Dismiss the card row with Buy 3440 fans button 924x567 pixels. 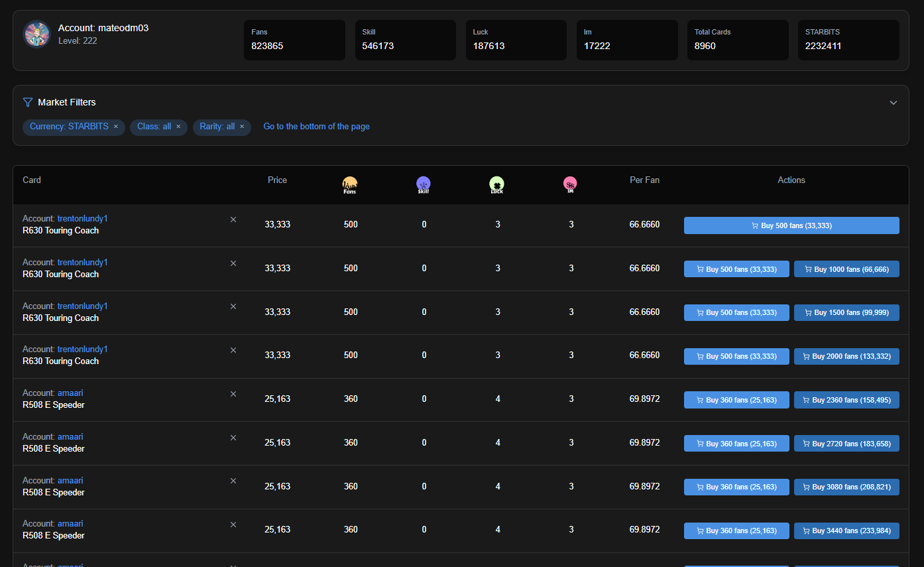click(233, 525)
